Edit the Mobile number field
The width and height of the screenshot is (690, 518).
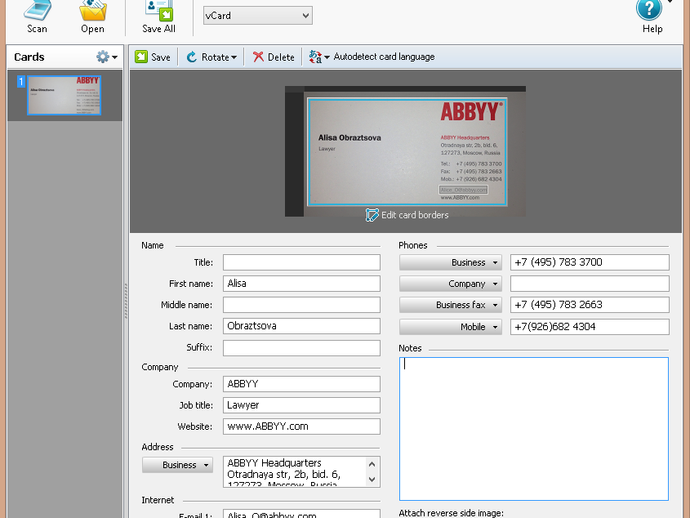pos(590,327)
